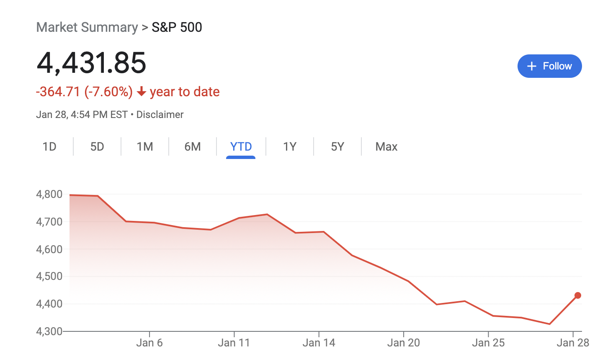Switch to the 1D time range
This screenshot has height=364, width=613.
click(49, 147)
